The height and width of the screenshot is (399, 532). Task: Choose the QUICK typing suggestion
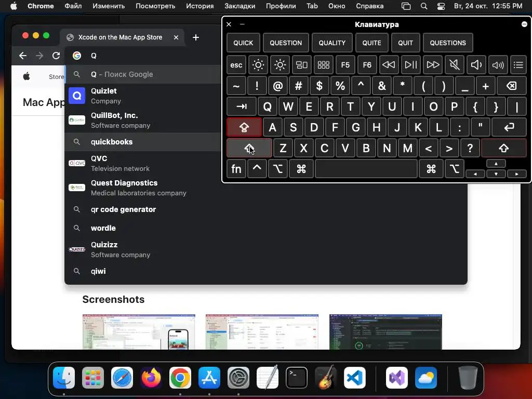pyautogui.click(x=243, y=43)
